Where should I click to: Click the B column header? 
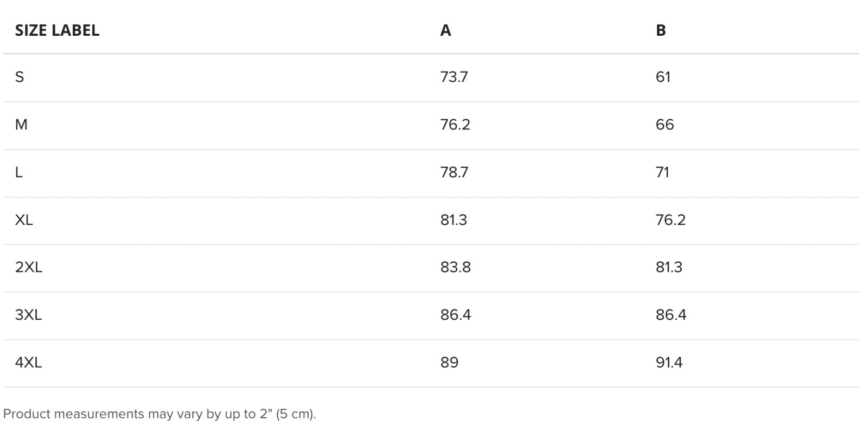(x=660, y=30)
